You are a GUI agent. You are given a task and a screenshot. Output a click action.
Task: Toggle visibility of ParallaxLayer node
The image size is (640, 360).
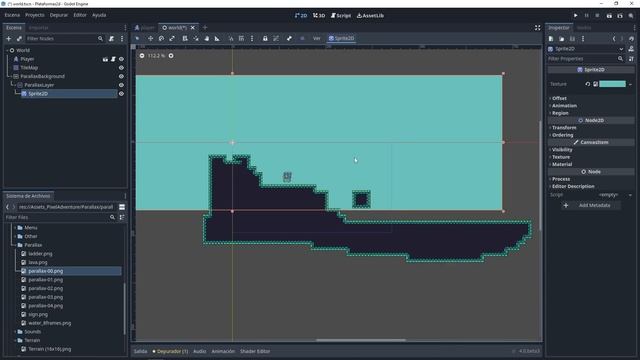121,85
